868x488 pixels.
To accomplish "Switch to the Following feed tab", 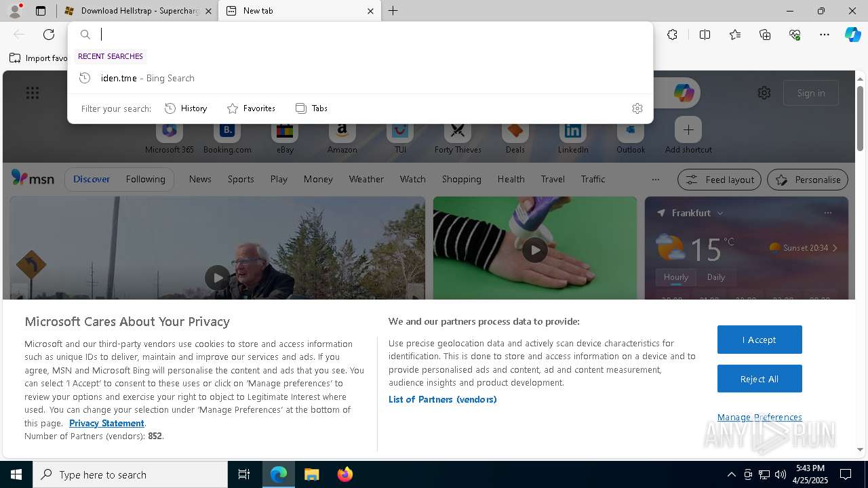I will pyautogui.click(x=145, y=179).
